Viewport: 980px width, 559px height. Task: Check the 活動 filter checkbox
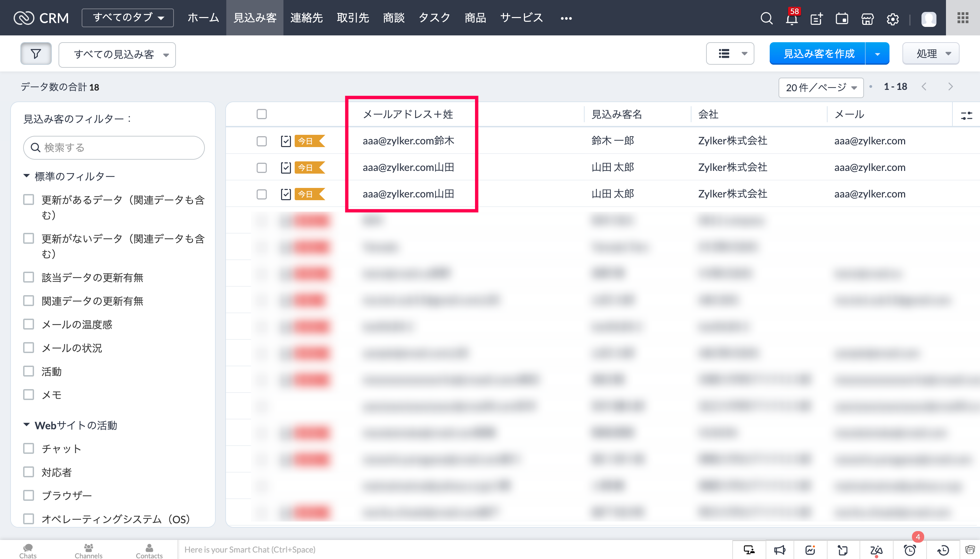click(29, 371)
